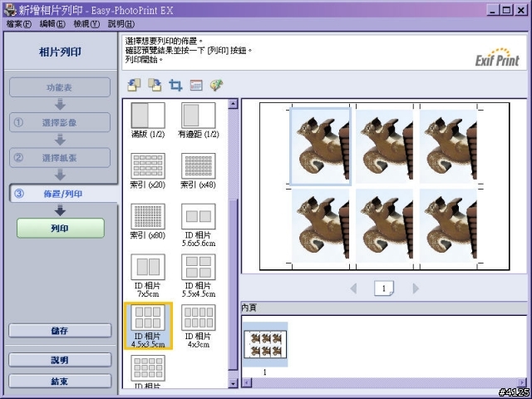Click the 儲存 save button

pos(60,331)
